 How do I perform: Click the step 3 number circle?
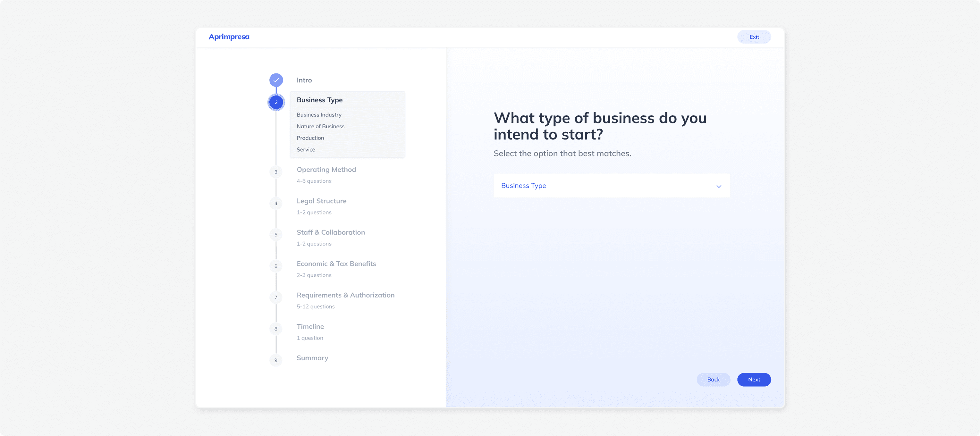[x=276, y=172]
